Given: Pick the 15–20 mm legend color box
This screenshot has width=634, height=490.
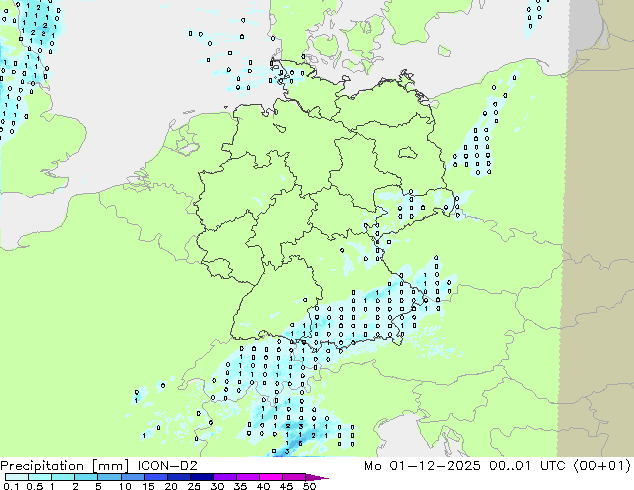Looking at the screenshot, I should pos(155,477).
